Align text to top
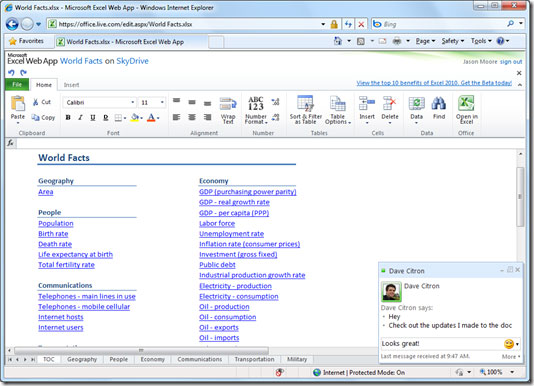The image size is (534, 386). click(176, 101)
